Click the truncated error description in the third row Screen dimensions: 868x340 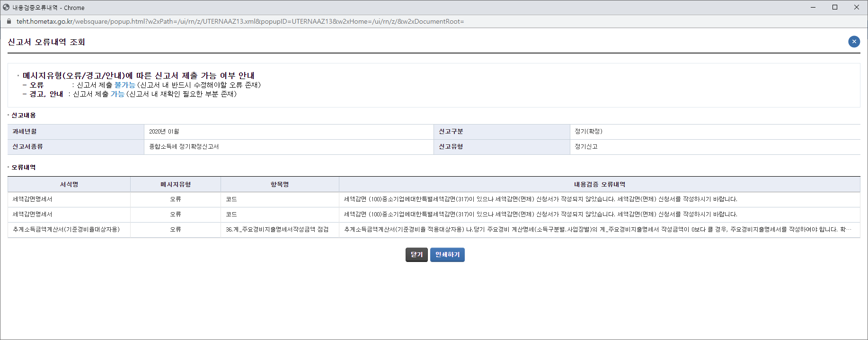pyautogui.click(x=597, y=230)
